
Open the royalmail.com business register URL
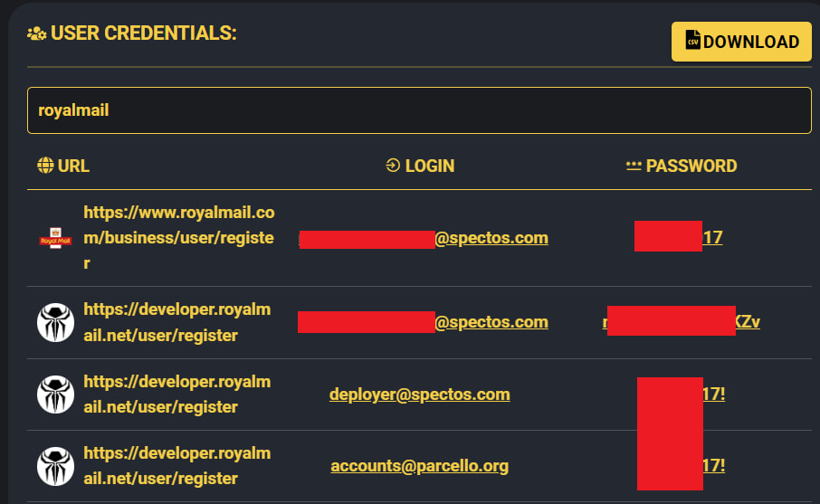tap(179, 238)
